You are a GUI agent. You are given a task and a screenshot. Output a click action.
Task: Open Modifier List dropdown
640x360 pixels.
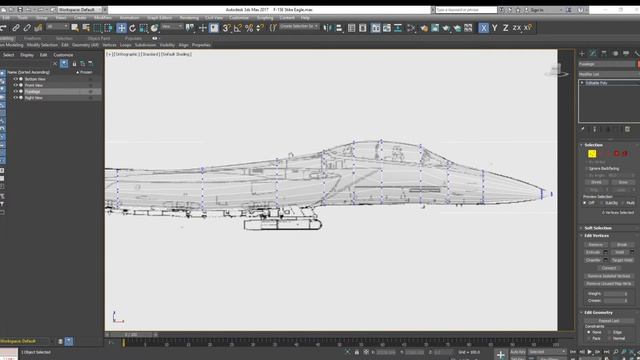point(609,74)
